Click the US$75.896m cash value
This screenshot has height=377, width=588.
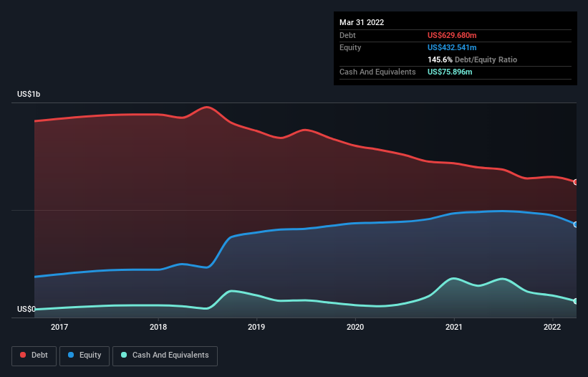[x=450, y=72]
